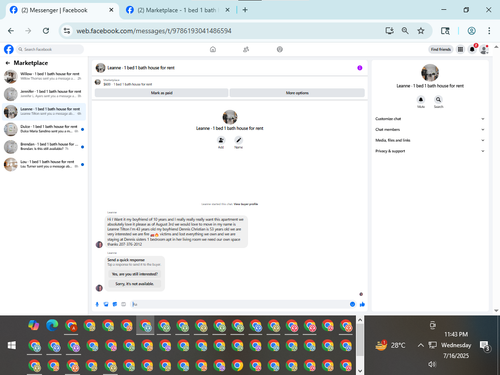Screen dimensions: 500x375
Task: Expand Privacy & support section
Action: tap(430, 151)
